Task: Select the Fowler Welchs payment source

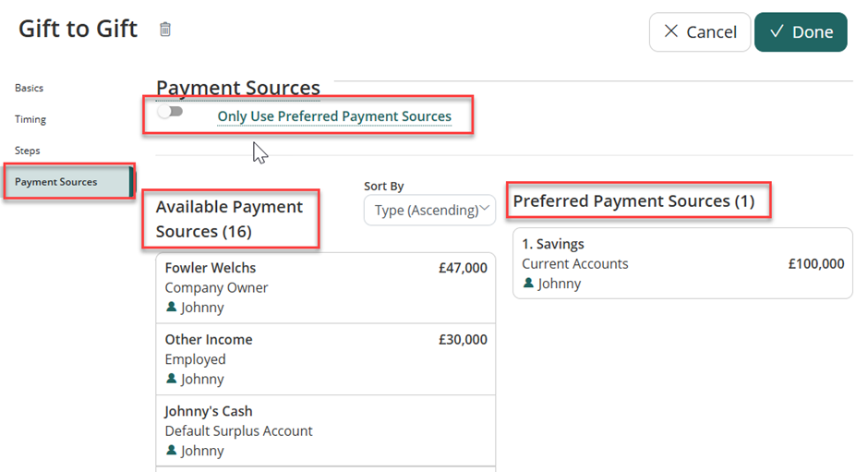Action: [325, 287]
